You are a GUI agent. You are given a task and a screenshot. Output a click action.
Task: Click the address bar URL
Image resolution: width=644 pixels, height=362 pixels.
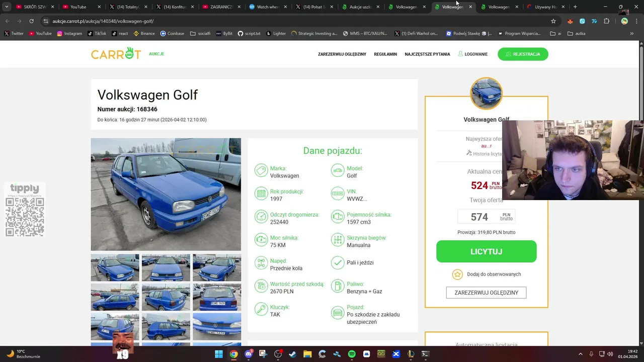click(x=103, y=21)
